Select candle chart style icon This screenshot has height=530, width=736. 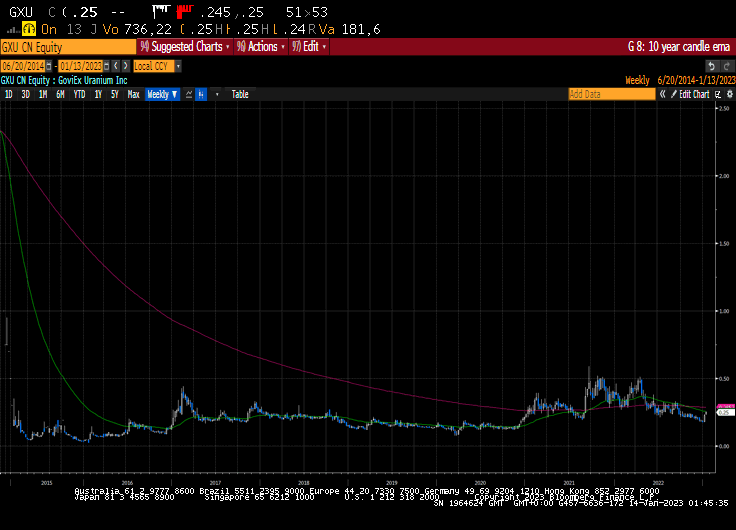(x=201, y=94)
